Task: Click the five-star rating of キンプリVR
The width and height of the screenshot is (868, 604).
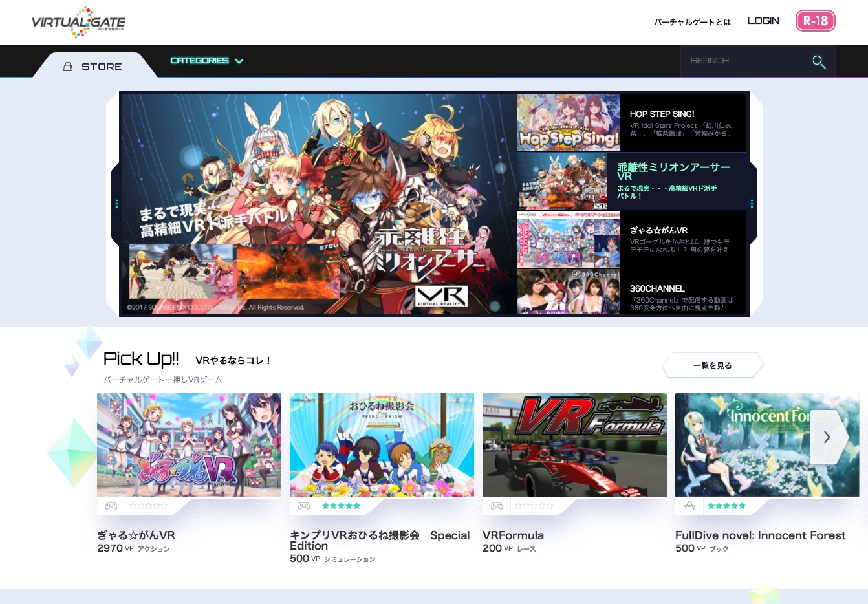Action: tap(342, 506)
